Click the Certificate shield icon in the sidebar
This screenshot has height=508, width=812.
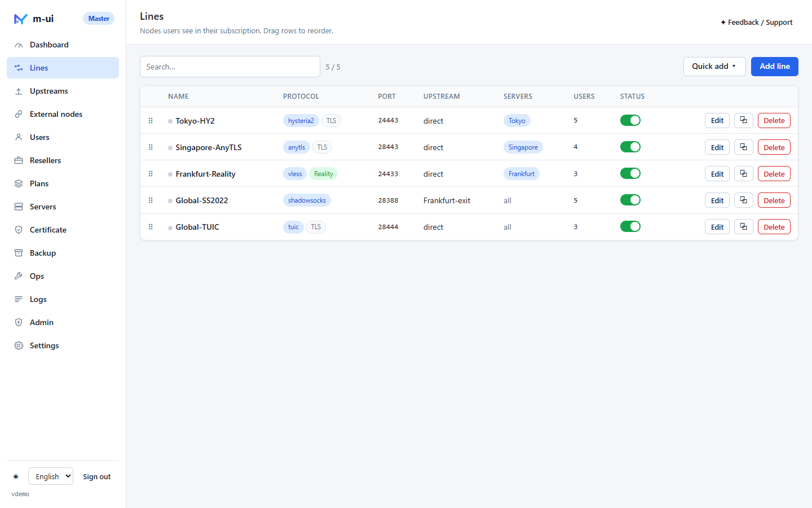pyautogui.click(x=19, y=230)
